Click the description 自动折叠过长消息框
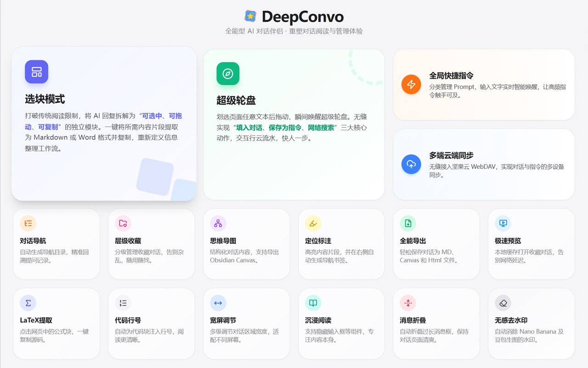The width and height of the screenshot is (588, 368). pyautogui.click(x=434, y=336)
